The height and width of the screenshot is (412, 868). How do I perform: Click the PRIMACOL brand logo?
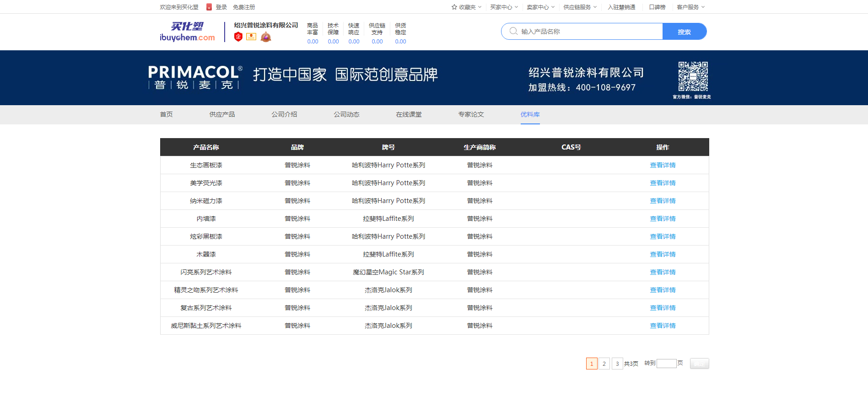[x=195, y=77]
